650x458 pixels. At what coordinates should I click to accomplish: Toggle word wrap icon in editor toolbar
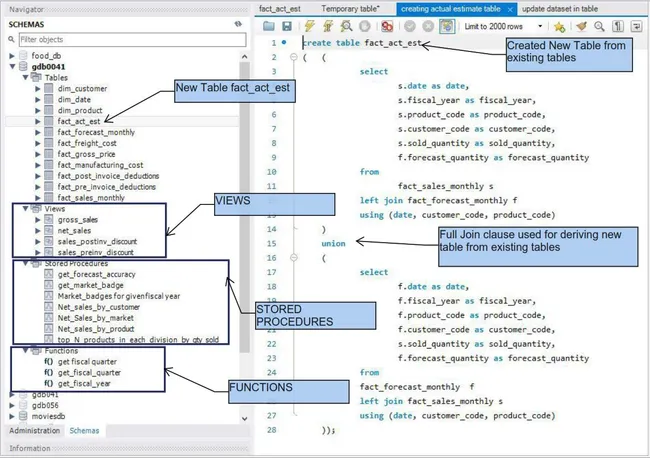[x=636, y=27]
